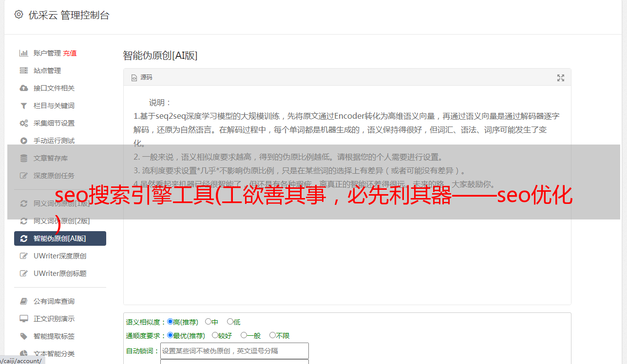Open UWriter深度原创 link
The image size is (627, 364).
tap(60, 256)
